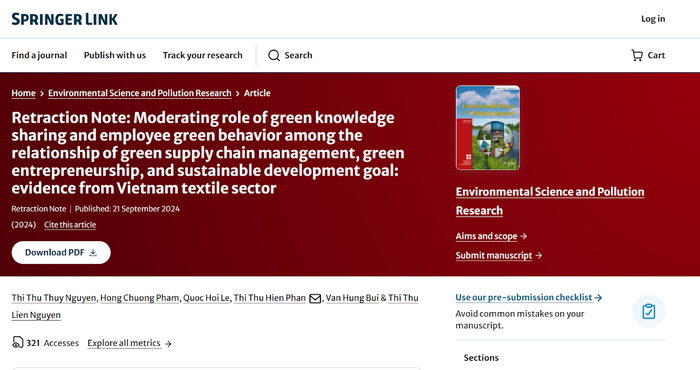The image size is (700, 370).
Task: Click the accesses metrics icon beside 321
Action: point(17,342)
